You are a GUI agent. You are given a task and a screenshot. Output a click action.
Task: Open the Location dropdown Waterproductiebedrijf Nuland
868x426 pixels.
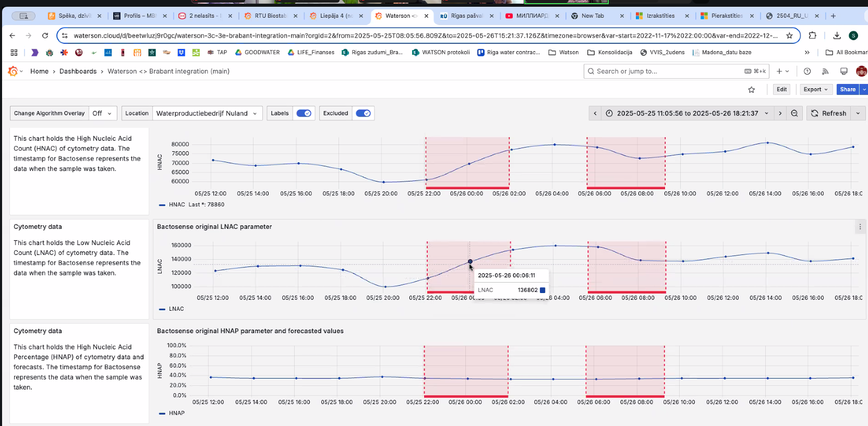pos(207,113)
